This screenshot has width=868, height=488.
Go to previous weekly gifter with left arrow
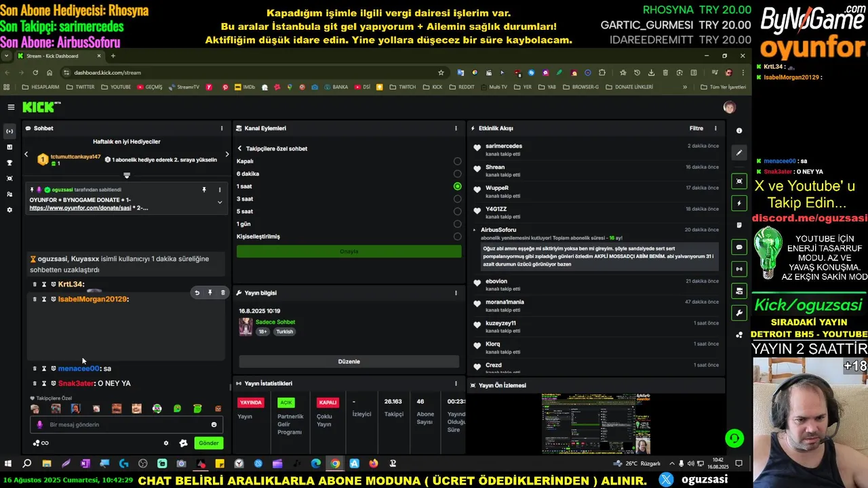click(26, 155)
